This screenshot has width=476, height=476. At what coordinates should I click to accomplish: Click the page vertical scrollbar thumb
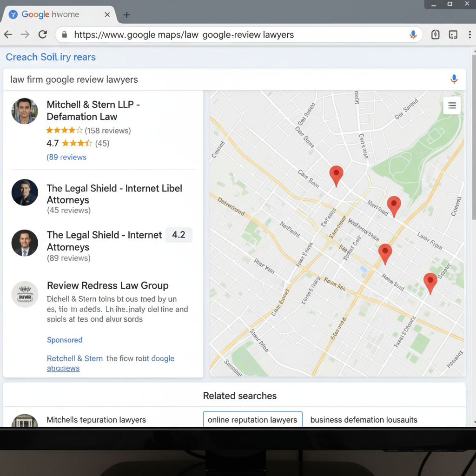[x=474, y=137]
